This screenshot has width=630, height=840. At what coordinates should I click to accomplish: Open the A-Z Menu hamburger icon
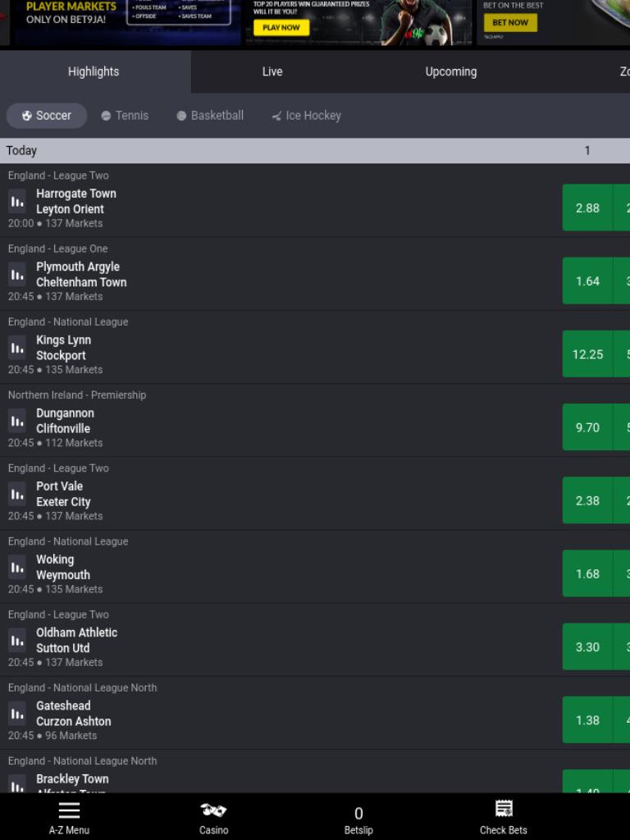[x=69, y=810]
